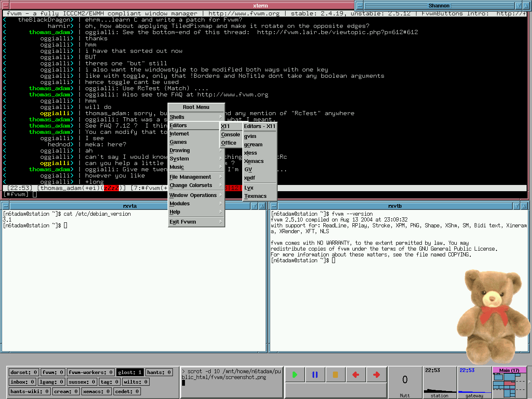The width and height of the screenshot is (532, 399).
Task: Click the sussex: 0 mailbox button
Action: (x=82, y=382)
